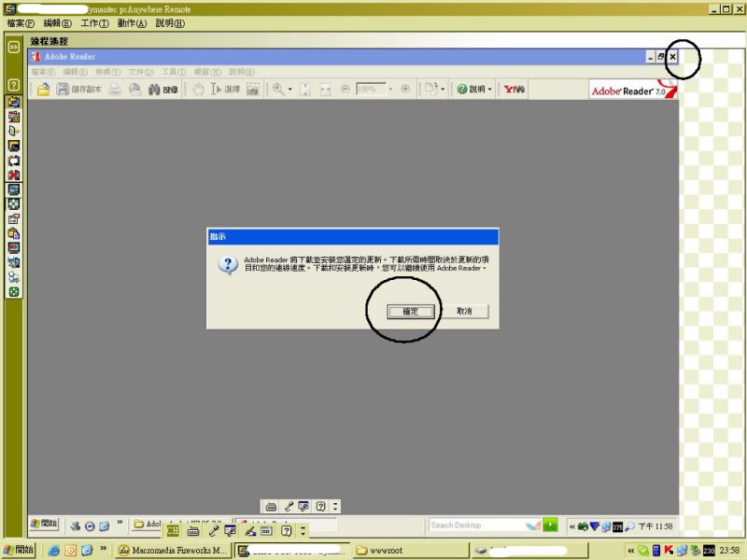Open the pcAnywhere 工作(T) menu
The image size is (747, 560).
[x=94, y=23]
